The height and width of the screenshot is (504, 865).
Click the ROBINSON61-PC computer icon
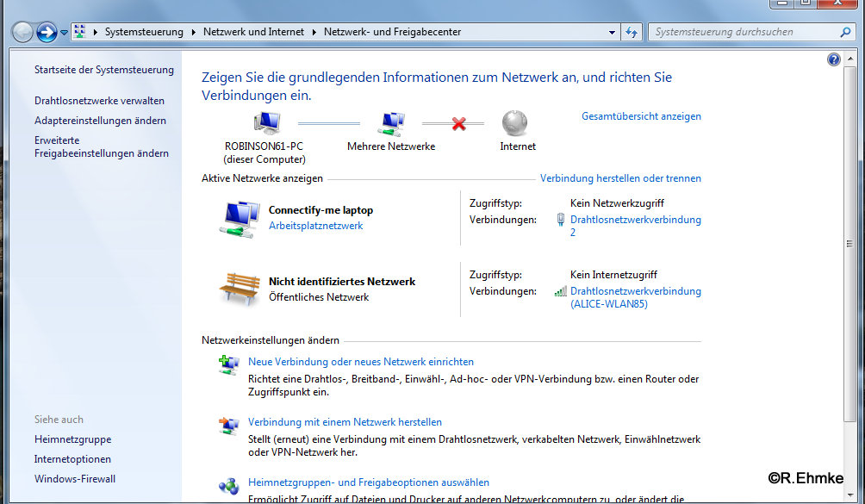pos(266,124)
